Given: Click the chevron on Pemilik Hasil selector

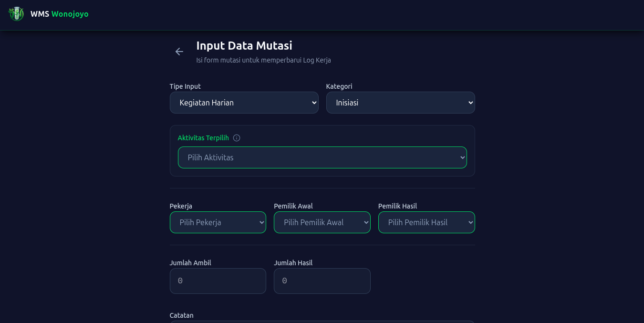Looking at the screenshot, I should [x=470, y=222].
